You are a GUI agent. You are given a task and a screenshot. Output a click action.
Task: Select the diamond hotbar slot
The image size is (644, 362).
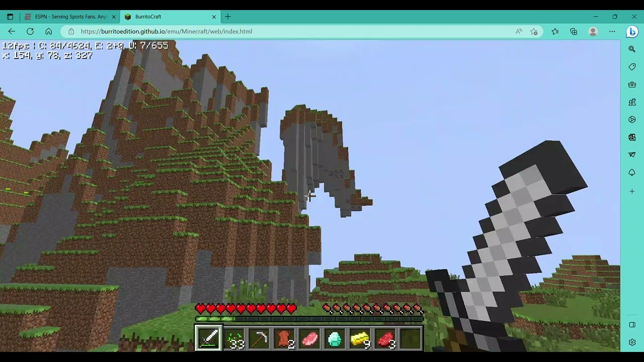pyautogui.click(x=335, y=338)
